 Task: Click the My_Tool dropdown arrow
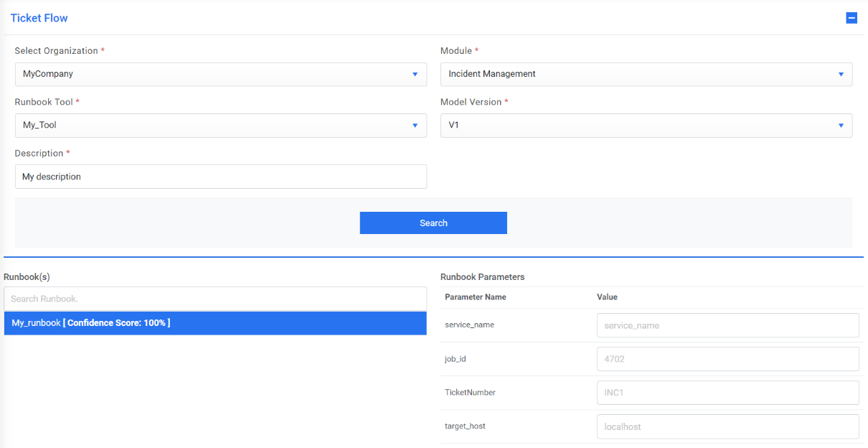coord(415,126)
